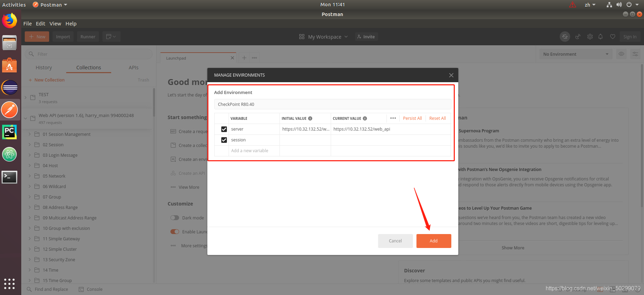
Task: Click the Invite button
Action: pos(366,37)
